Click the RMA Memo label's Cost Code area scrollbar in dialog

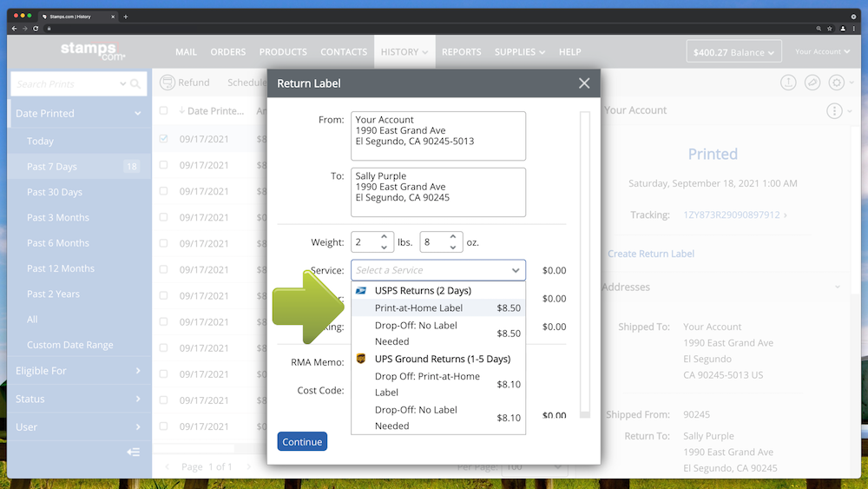tap(584, 261)
